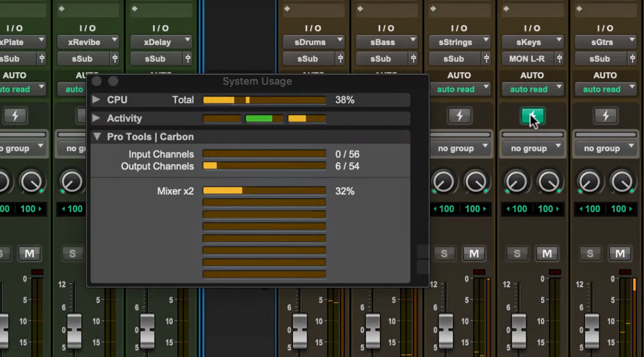Solo the sKeys track
This screenshot has width=644, height=357.
click(517, 254)
